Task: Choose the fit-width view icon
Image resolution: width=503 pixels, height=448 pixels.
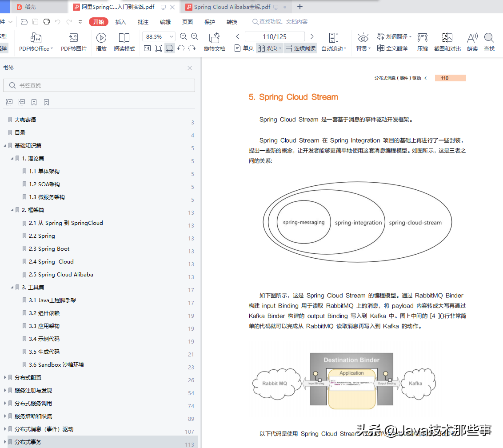Action: pyautogui.click(x=169, y=48)
